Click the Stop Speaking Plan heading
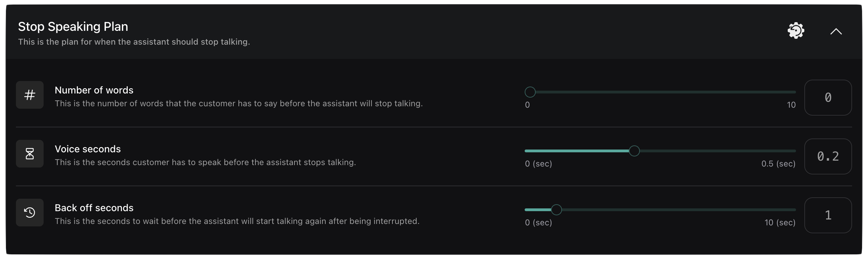The height and width of the screenshot is (261, 868). point(73,27)
